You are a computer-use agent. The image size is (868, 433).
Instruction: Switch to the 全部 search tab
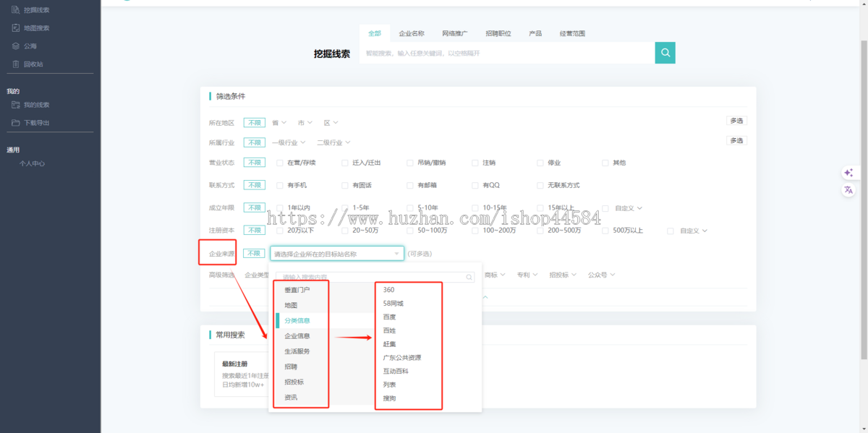click(375, 33)
